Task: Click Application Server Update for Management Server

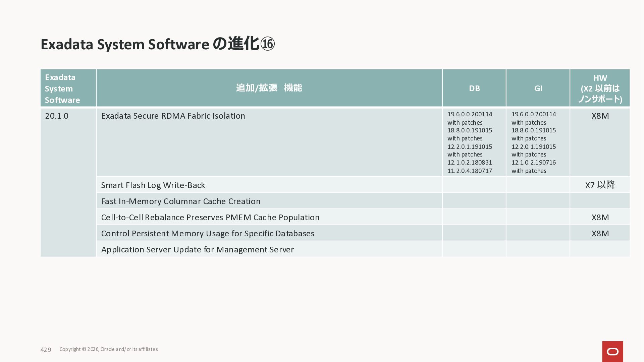Action: point(198,249)
